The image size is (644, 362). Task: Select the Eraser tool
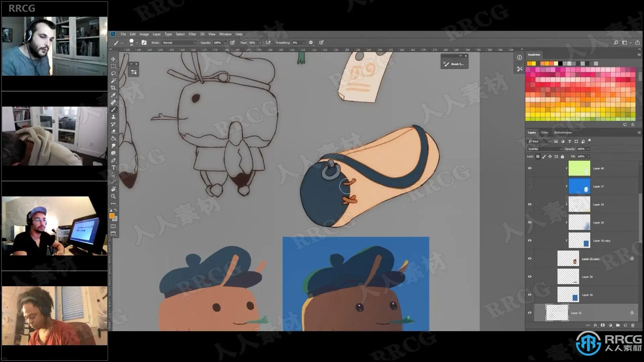113,131
